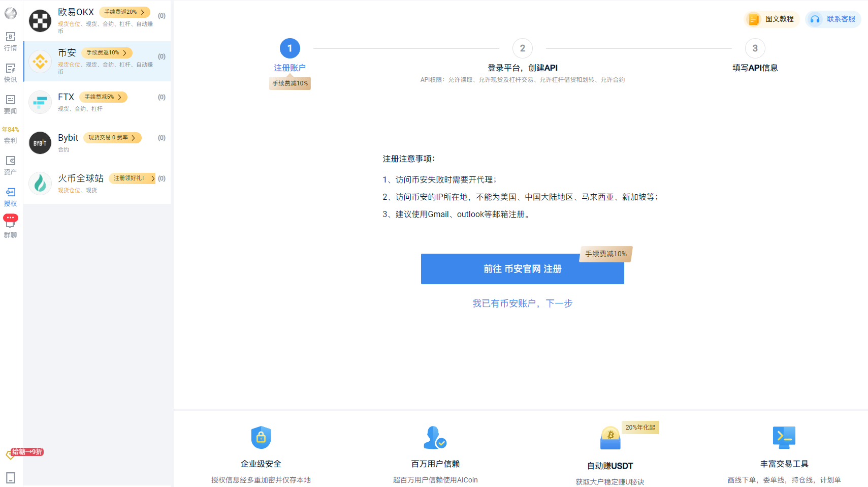Select step 3 填写API信息 circle
This screenshot has height=487, width=868.
pyautogui.click(x=755, y=48)
